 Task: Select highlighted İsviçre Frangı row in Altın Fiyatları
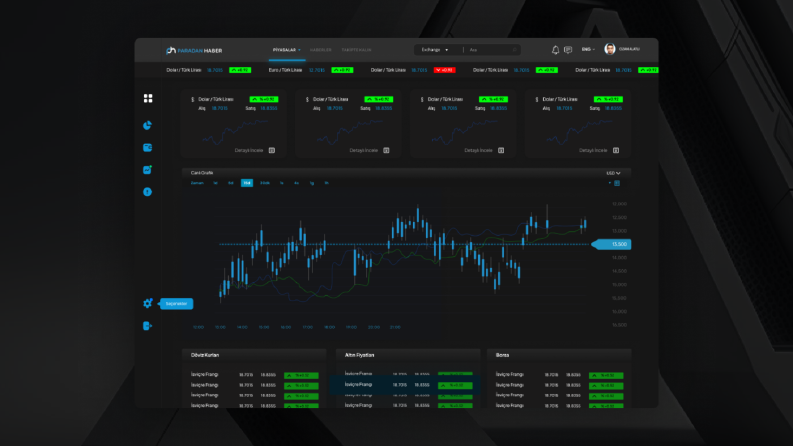(x=404, y=385)
